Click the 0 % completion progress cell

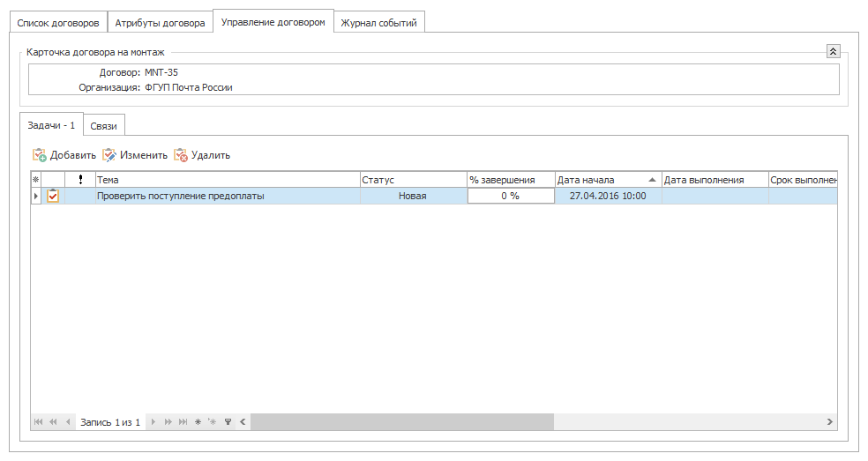[x=511, y=196]
